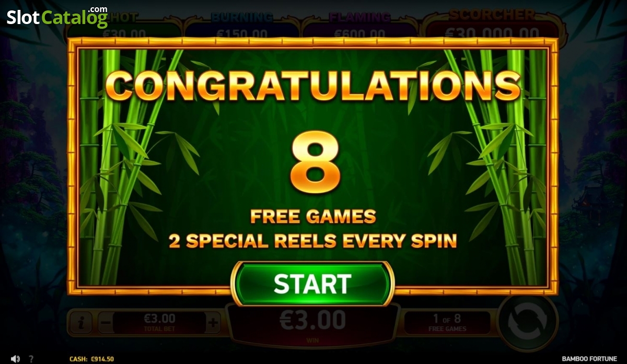Mute sound using the speaker icon
Viewport: 627px width, 364px height.
coord(16,359)
